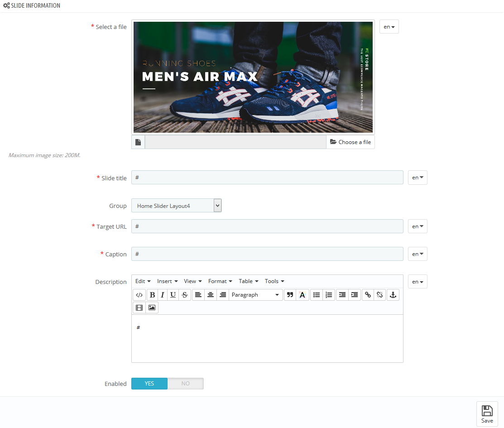
Task: Focus the Slide title input field
Action: (268, 178)
